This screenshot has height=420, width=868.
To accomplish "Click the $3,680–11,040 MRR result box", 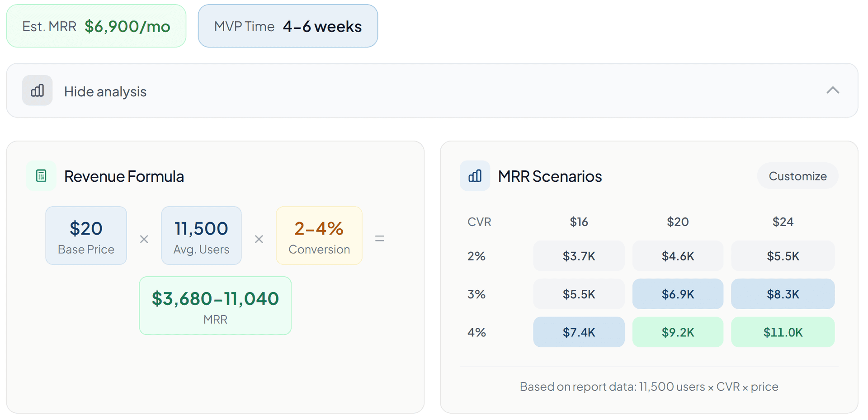I will (x=215, y=306).
